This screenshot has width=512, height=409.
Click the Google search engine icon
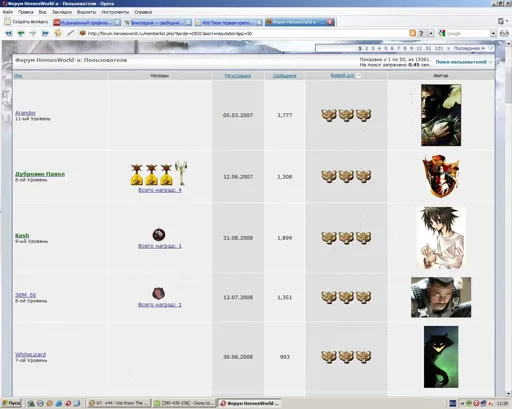pos(442,33)
